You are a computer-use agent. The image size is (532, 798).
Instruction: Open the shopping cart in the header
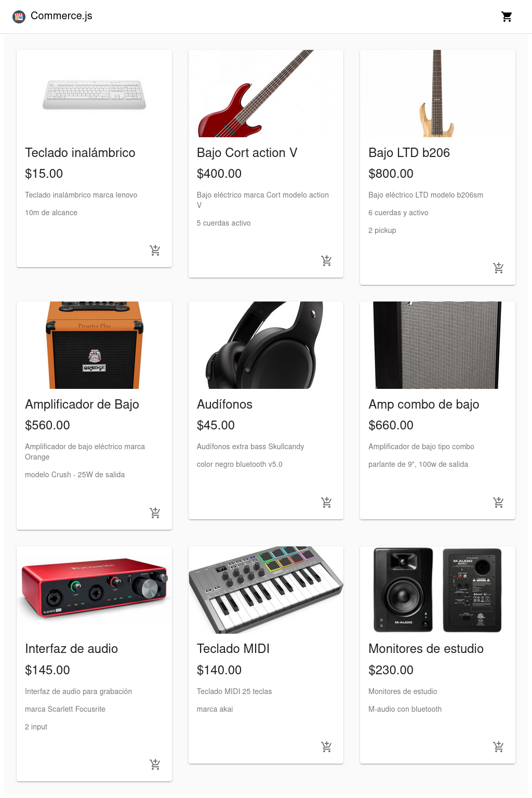[507, 17]
